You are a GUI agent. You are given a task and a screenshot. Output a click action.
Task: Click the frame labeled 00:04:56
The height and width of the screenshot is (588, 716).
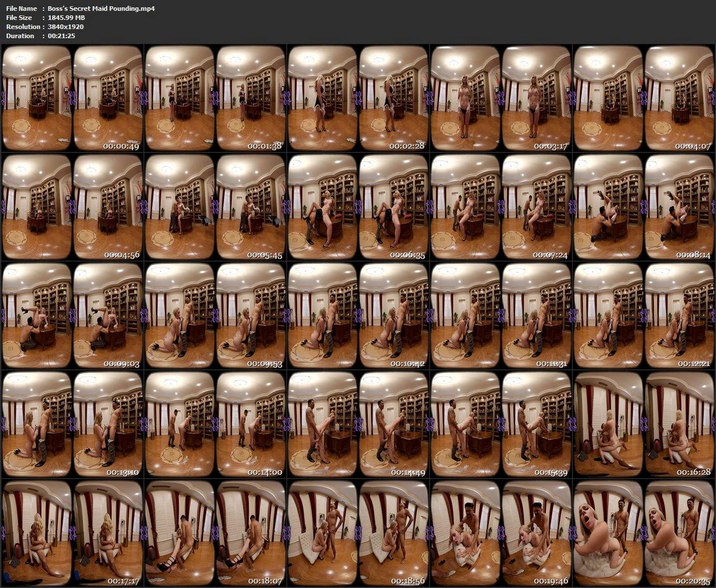(x=72, y=207)
